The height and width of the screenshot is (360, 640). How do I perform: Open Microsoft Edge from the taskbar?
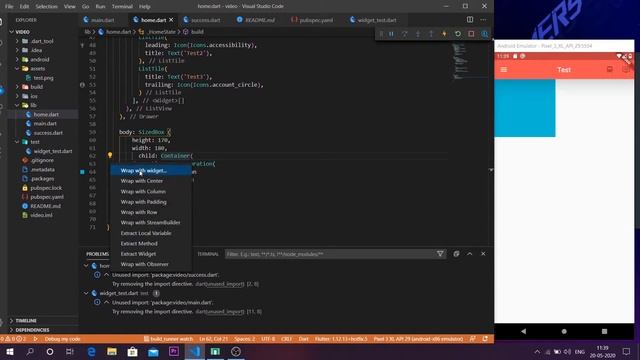91,351
